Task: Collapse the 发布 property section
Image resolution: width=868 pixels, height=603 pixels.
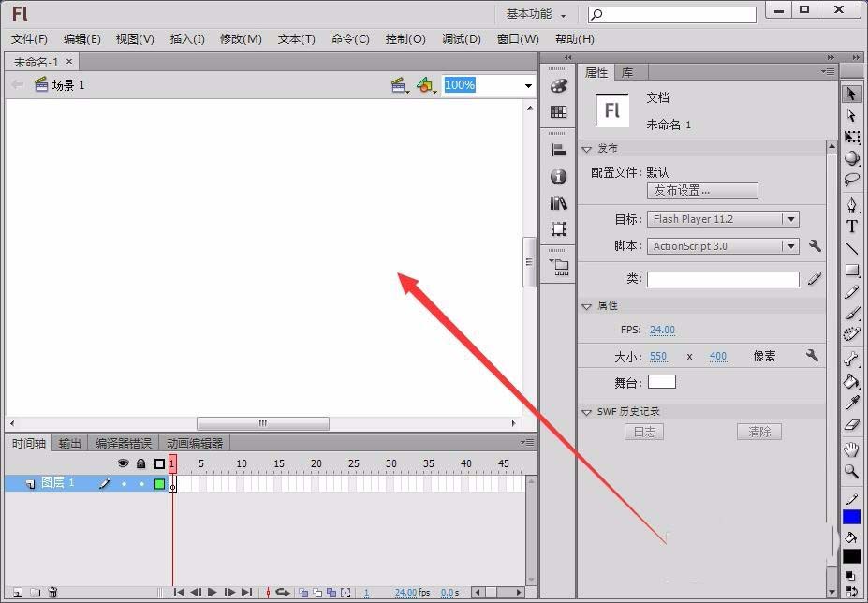Action: click(587, 148)
